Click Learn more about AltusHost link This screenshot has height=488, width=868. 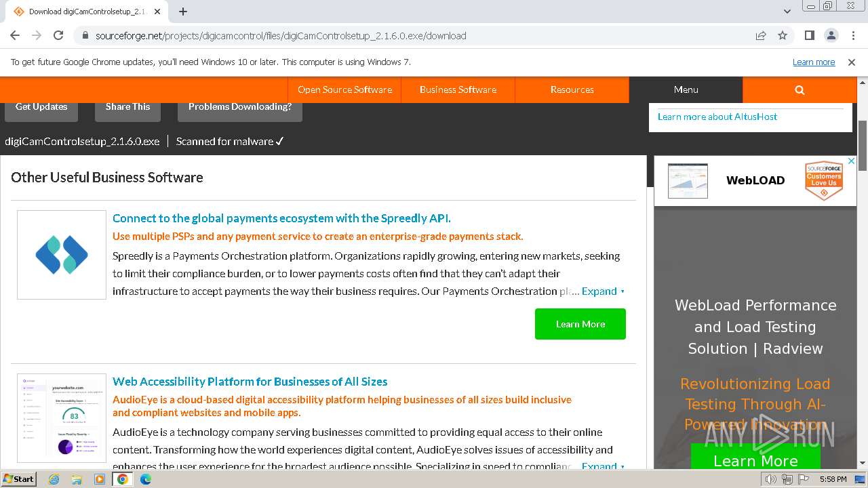[x=717, y=117]
